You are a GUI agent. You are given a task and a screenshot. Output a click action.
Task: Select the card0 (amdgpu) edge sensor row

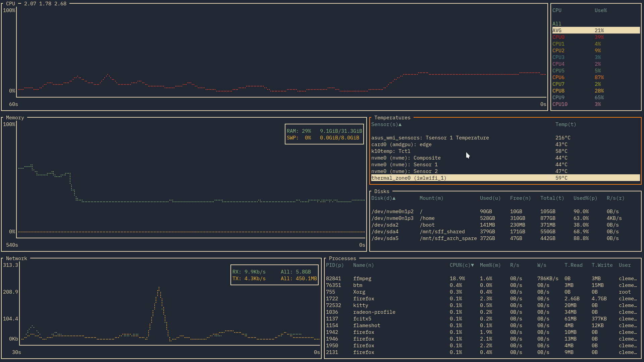[x=505, y=144]
